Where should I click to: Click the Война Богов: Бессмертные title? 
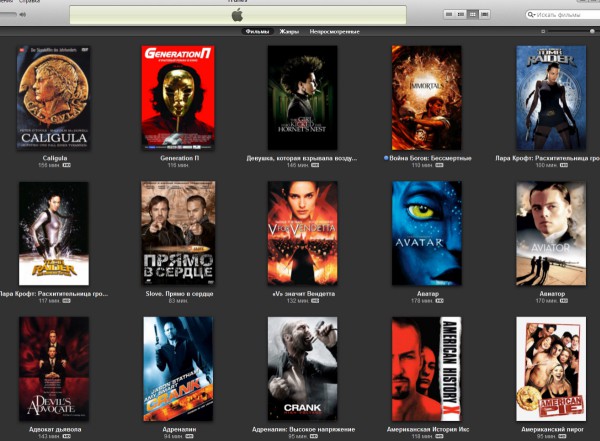pyautogui.click(x=430, y=158)
